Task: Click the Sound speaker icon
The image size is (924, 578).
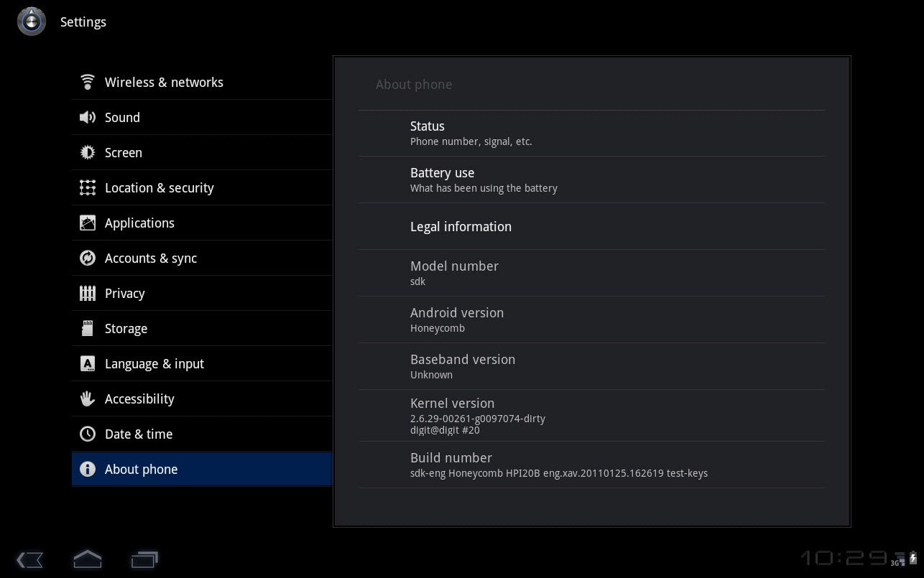Action: pyautogui.click(x=88, y=117)
